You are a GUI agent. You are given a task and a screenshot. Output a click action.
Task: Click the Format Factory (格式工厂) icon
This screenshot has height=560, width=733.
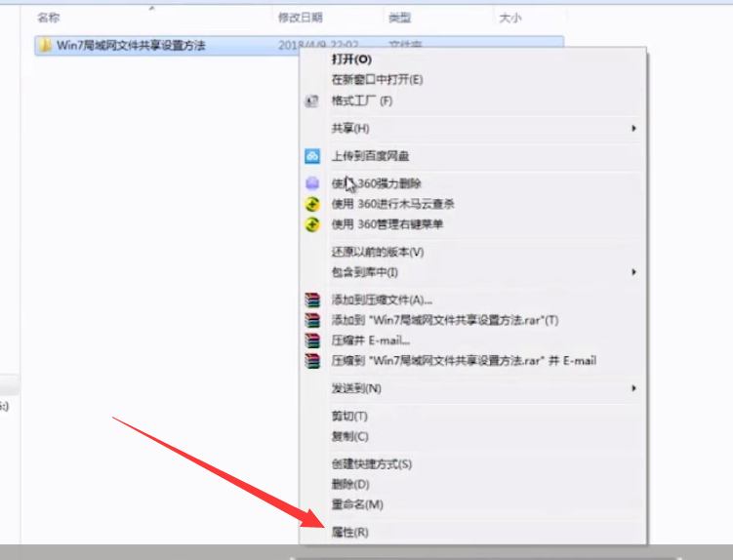tap(312, 101)
